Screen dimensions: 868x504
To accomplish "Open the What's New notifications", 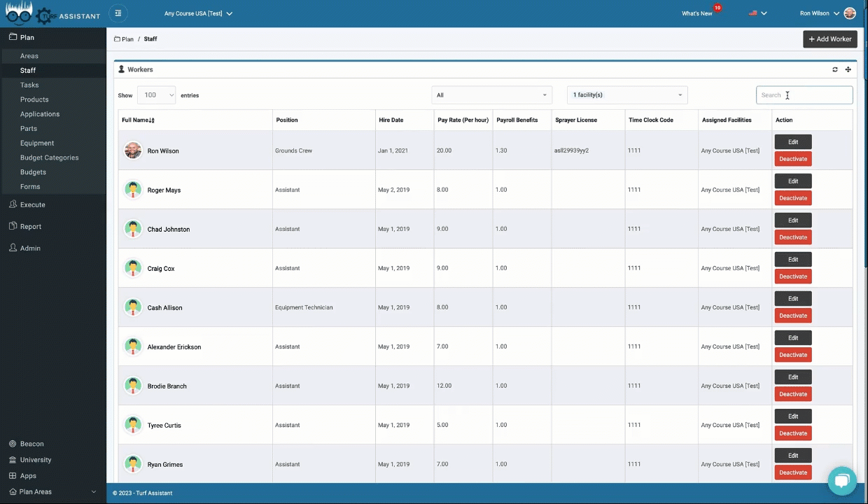I will pyautogui.click(x=697, y=13).
